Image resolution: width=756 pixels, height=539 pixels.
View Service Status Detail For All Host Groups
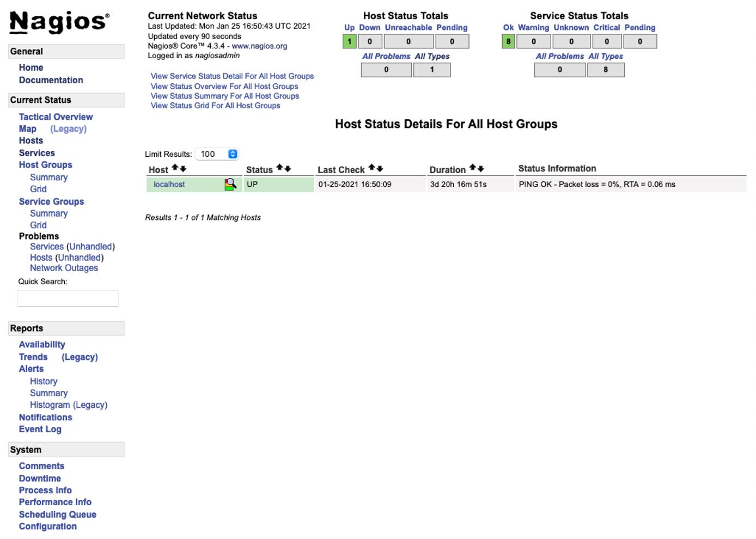click(x=233, y=76)
